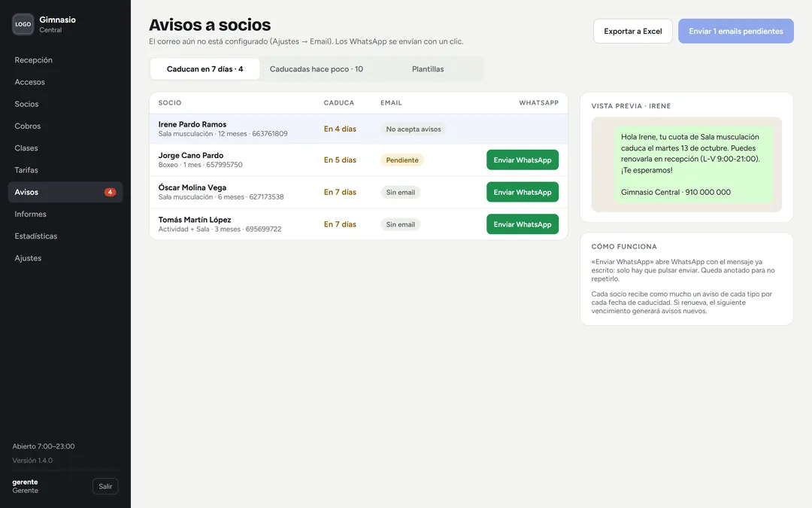Screen dimensions: 812x508
Task: Click the CÓMO FUNCIONA heading
Action: click(x=624, y=246)
